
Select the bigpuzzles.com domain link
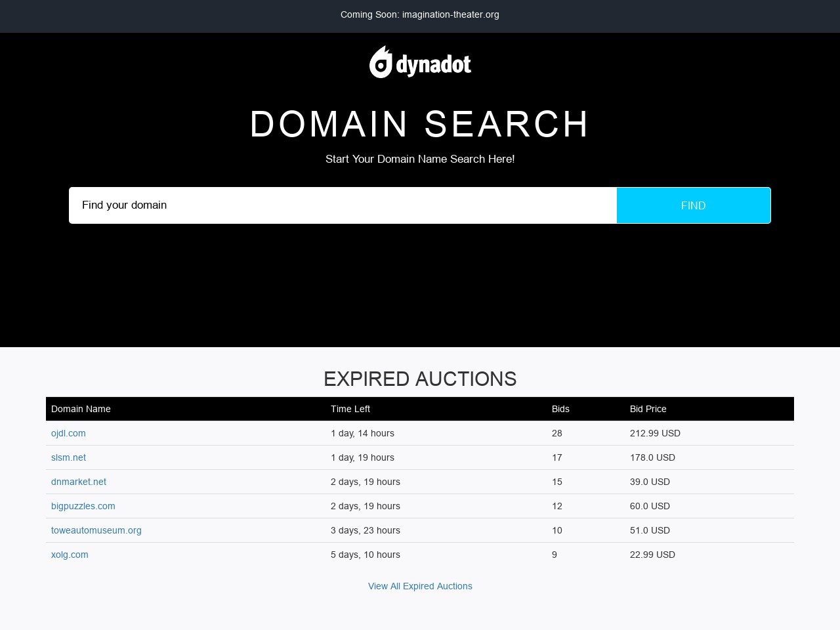pyautogui.click(x=83, y=506)
